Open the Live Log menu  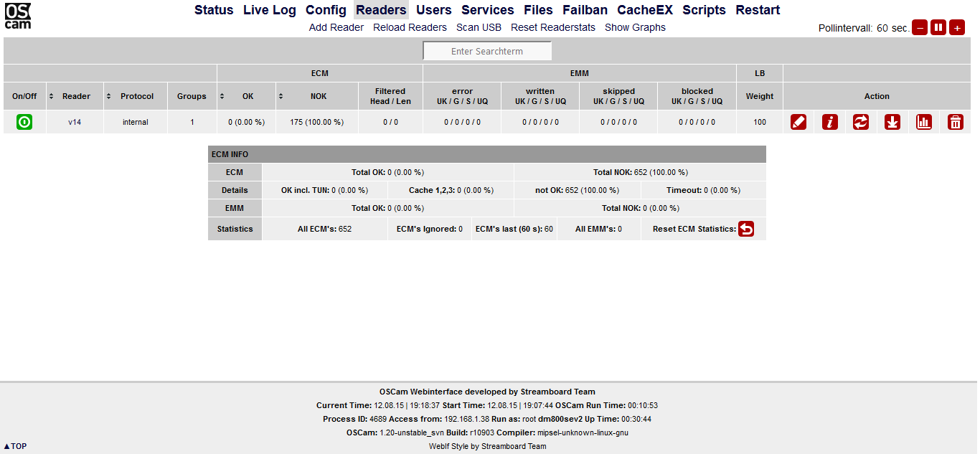click(x=269, y=10)
